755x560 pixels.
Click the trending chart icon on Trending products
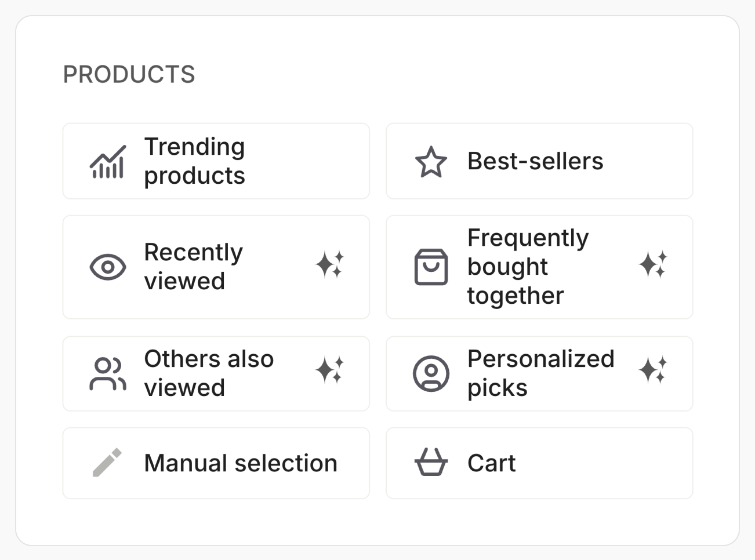click(108, 161)
